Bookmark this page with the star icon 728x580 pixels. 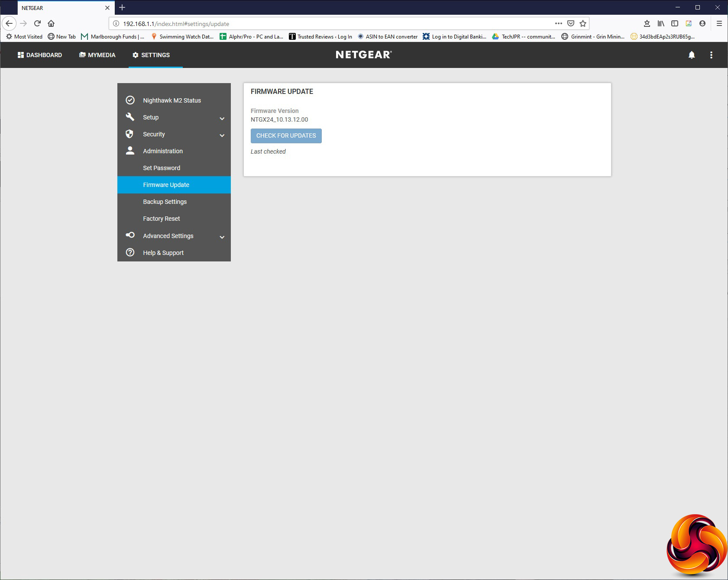pos(583,23)
